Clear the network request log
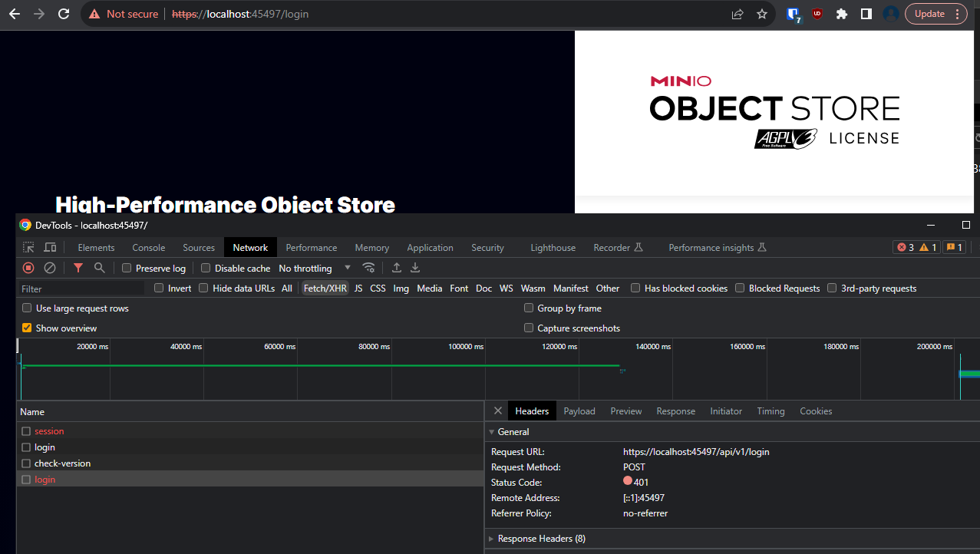 tap(50, 268)
